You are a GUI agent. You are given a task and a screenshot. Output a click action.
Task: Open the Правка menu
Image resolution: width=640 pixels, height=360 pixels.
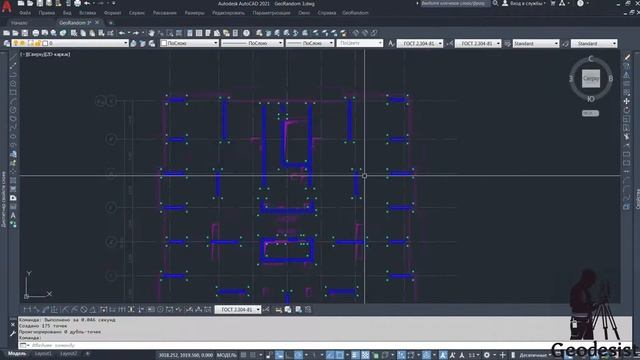pyautogui.click(x=47, y=13)
